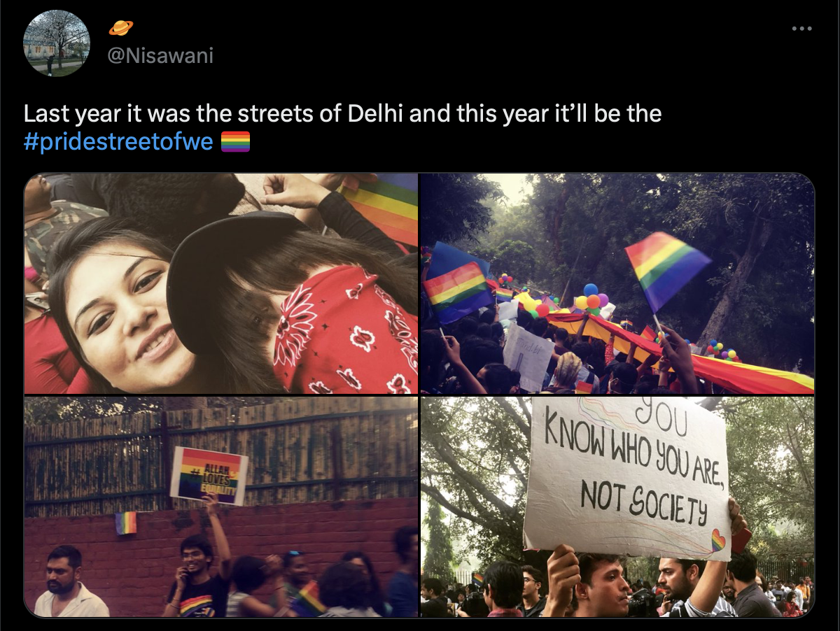Click the rainbow heart drawn on the placard

coord(718,539)
